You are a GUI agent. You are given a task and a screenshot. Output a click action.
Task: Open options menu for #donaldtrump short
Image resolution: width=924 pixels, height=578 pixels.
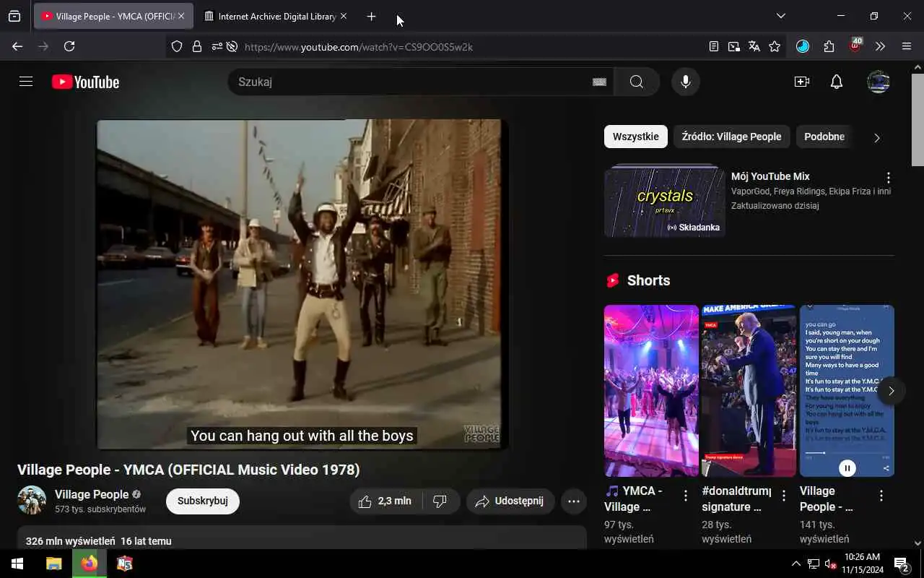(784, 496)
